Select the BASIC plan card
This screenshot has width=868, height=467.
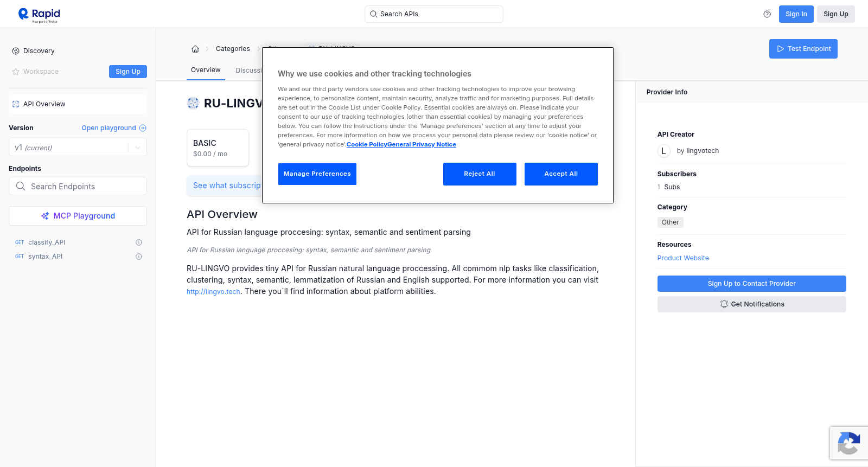pyautogui.click(x=218, y=148)
